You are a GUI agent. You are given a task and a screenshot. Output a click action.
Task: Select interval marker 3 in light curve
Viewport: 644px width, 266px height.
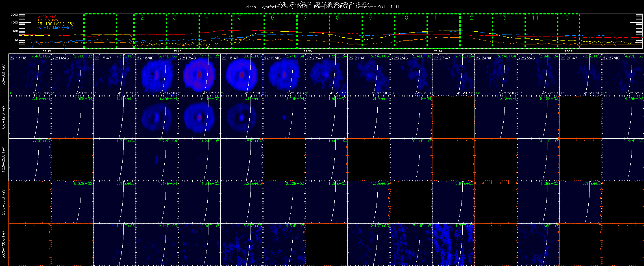tap(175, 18)
